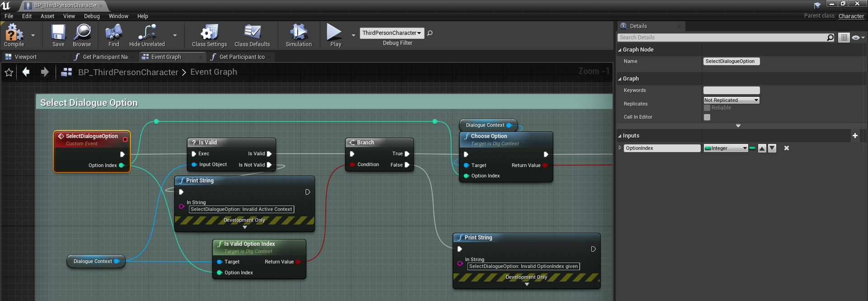Show advanced Graph properties arrow
The image size is (868, 301).
[x=738, y=126]
